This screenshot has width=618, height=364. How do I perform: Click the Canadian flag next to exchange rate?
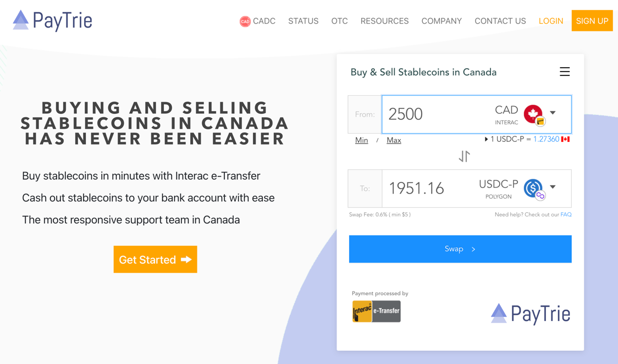click(566, 139)
